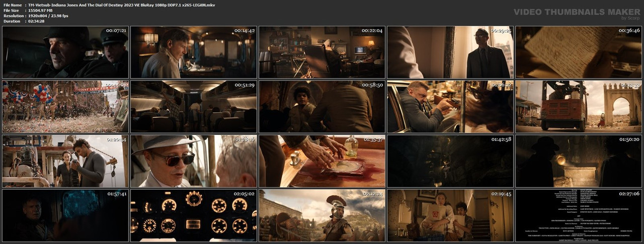This screenshot has width=644, height=244.
Task: Open the blood-stained table thumbnail
Action: click(322, 161)
